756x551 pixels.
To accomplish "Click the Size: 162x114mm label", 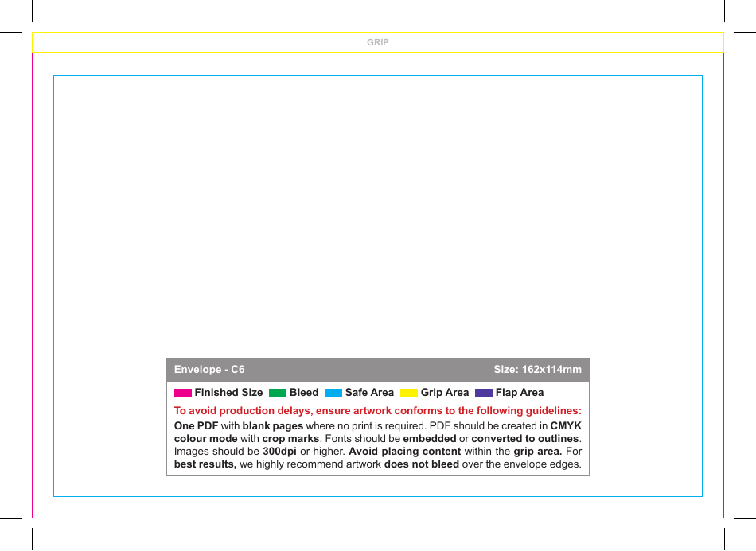I will click(539, 369).
